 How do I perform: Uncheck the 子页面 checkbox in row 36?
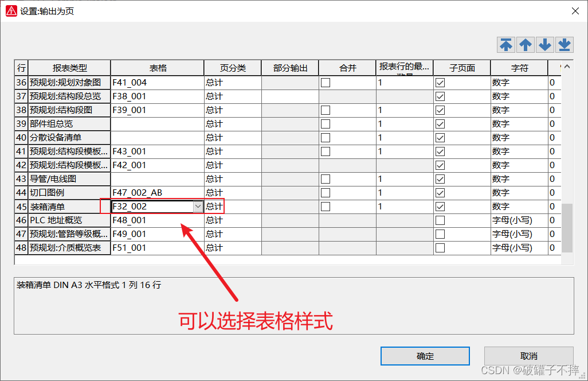pyautogui.click(x=440, y=83)
